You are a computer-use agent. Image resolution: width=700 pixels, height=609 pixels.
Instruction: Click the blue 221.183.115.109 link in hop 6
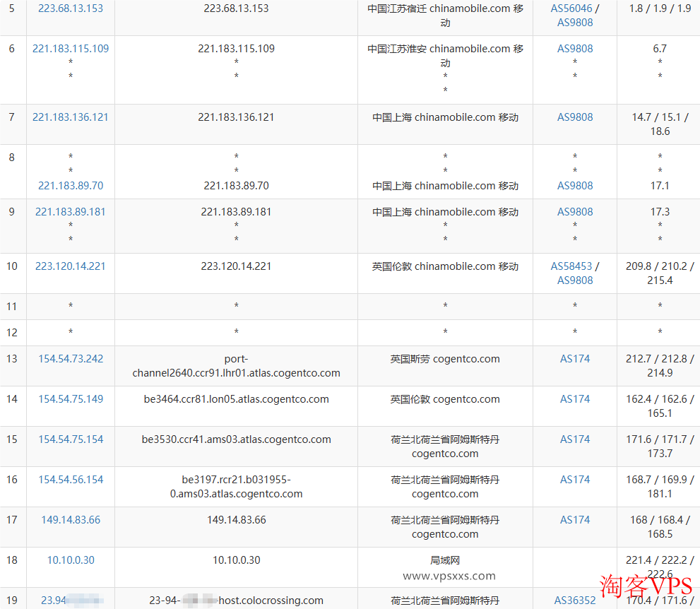point(71,49)
